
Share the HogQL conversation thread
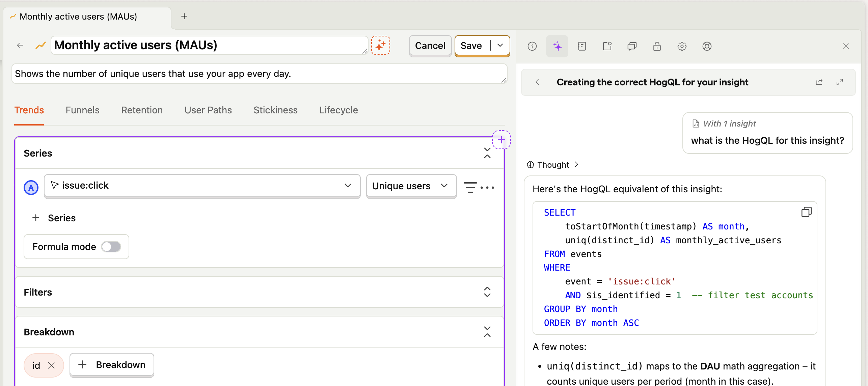(x=819, y=82)
